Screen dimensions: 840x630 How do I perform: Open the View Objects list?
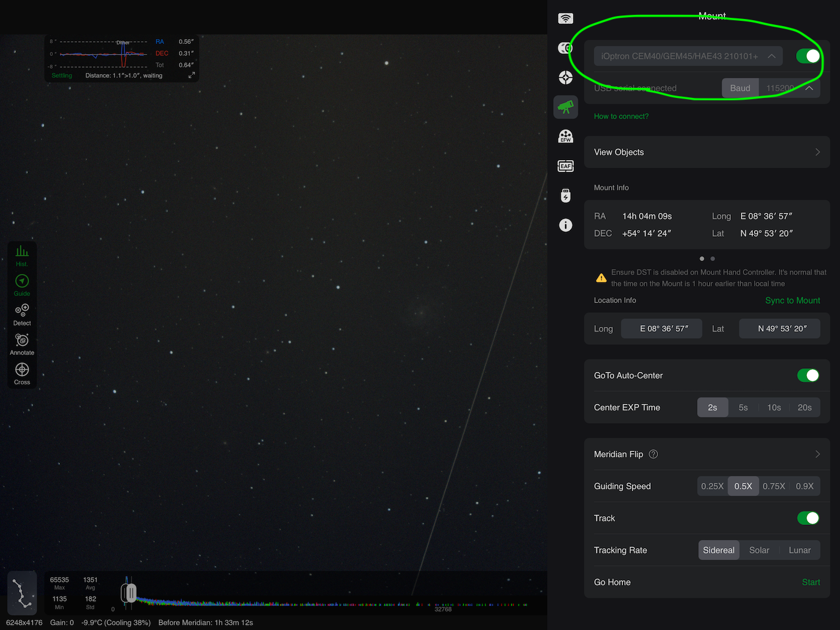pos(707,152)
